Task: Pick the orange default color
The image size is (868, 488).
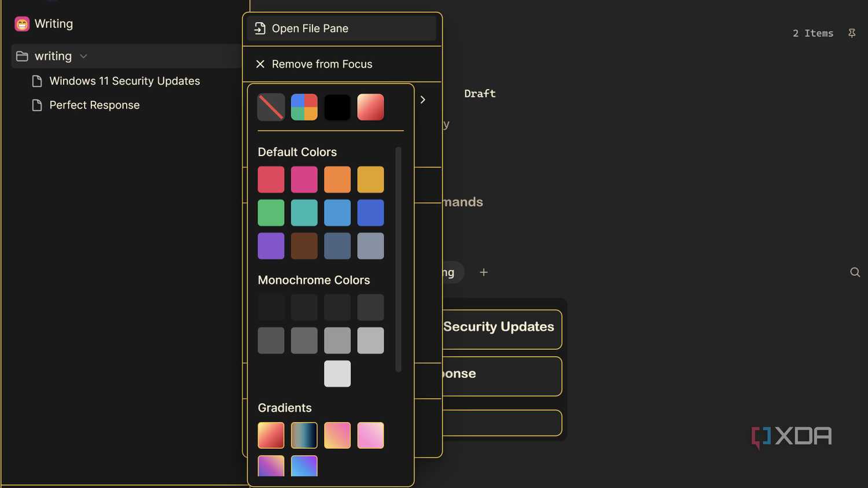Action: [x=337, y=179]
